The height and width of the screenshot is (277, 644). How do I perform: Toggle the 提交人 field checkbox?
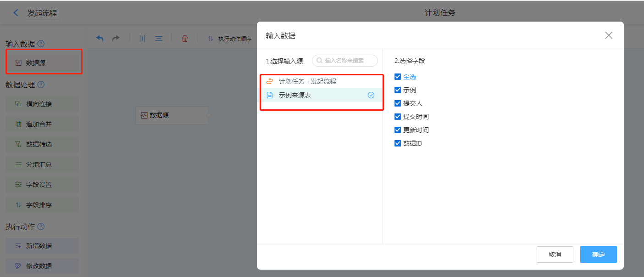click(x=398, y=103)
